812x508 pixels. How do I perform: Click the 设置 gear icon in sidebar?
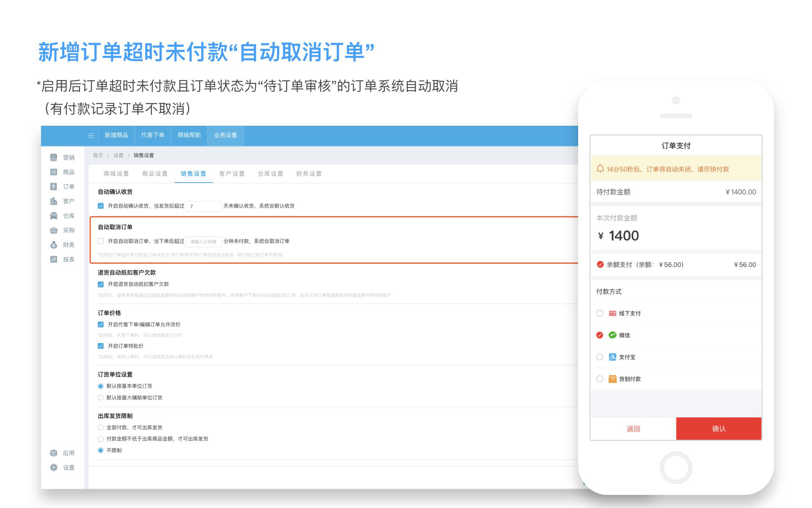[x=54, y=467]
